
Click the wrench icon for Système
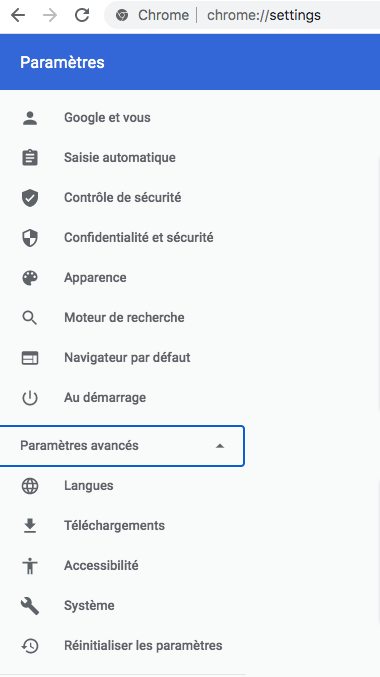click(30, 606)
